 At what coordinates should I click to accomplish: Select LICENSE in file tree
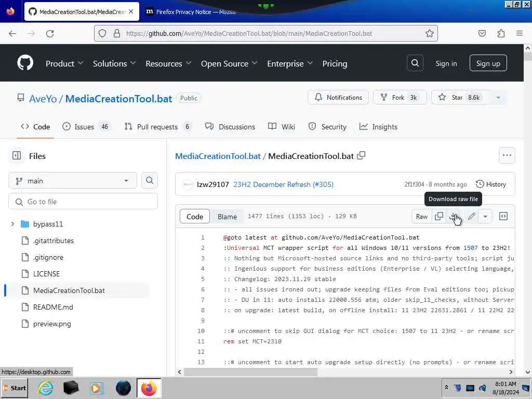[x=46, y=274]
